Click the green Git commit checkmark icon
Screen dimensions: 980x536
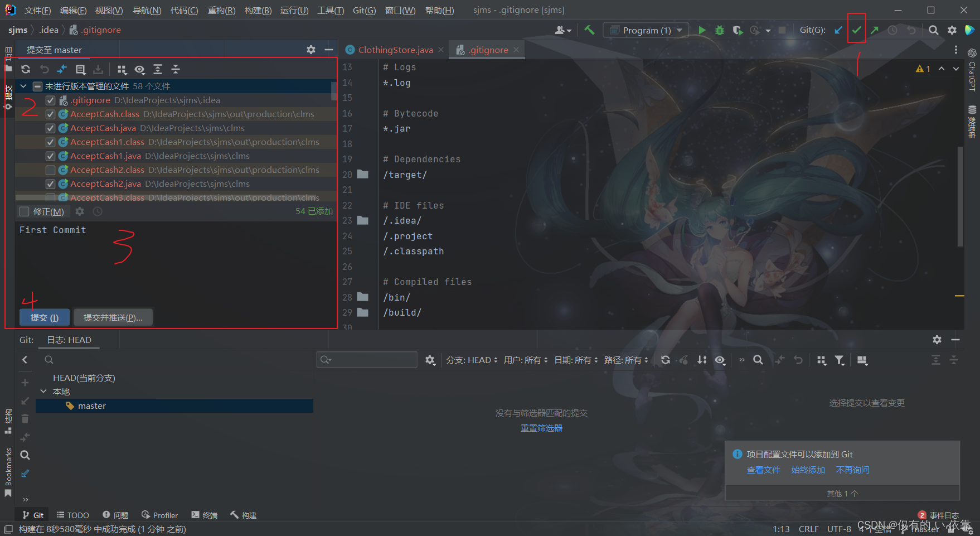[857, 30]
